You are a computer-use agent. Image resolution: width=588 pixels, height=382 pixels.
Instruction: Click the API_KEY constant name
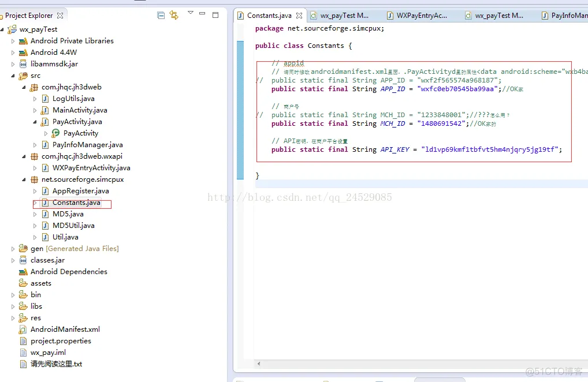(x=395, y=149)
